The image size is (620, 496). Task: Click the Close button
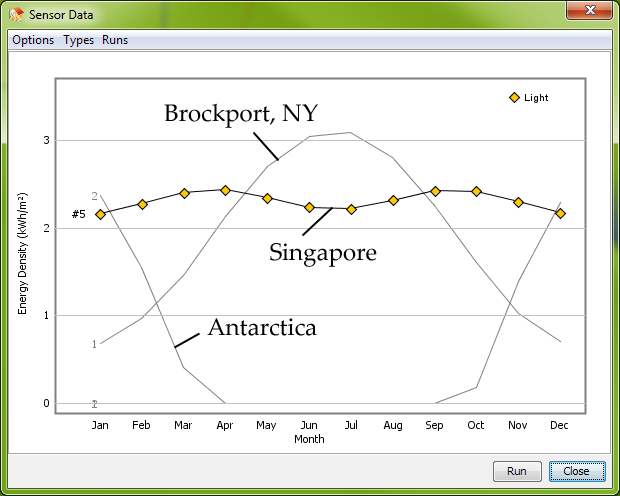577,471
